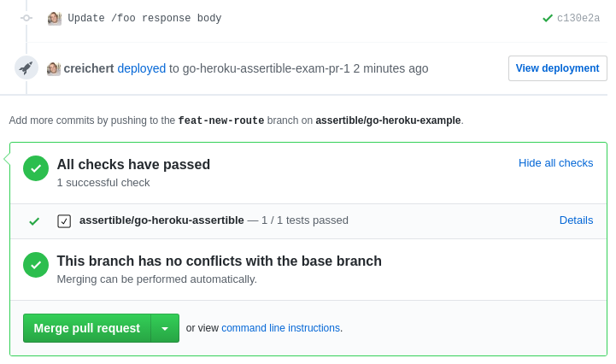Click assertible/go-heroku-assertible check name
The width and height of the screenshot is (616, 364).
161,220
